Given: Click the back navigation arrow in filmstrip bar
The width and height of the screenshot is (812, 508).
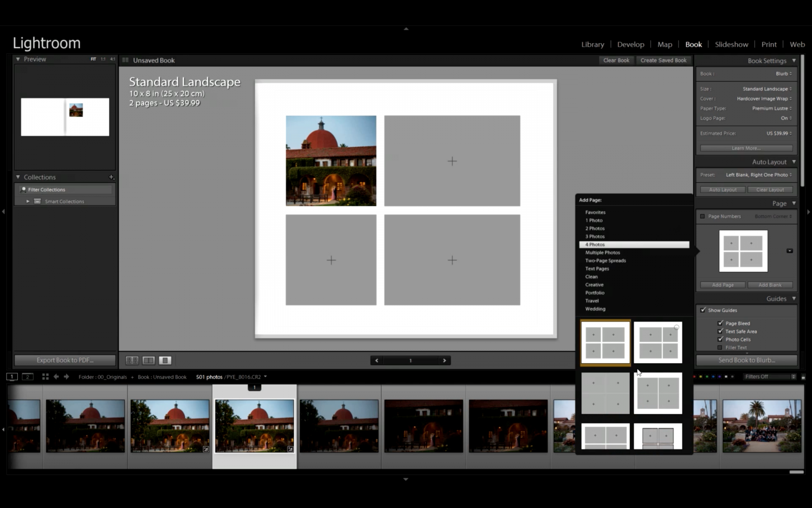Looking at the screenshot, I should tap(56, 376).
